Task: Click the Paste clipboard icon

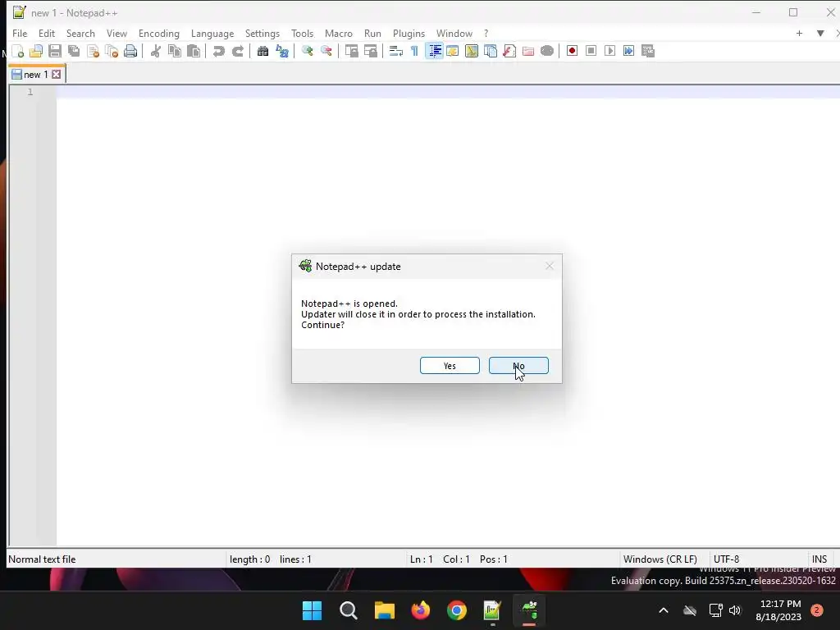Action: [194, 51]
